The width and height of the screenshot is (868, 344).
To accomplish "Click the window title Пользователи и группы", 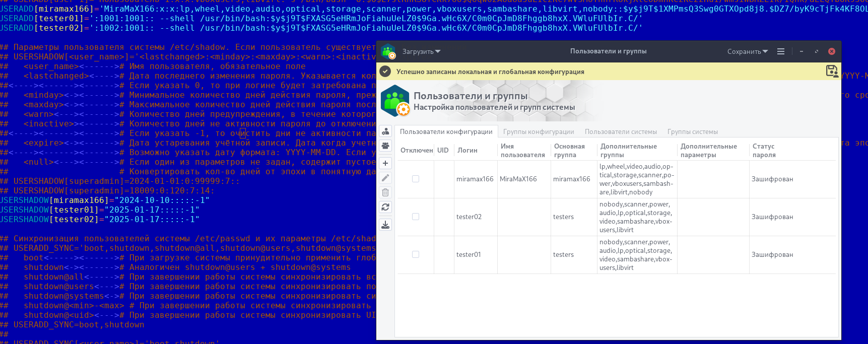I will [608, 51].
